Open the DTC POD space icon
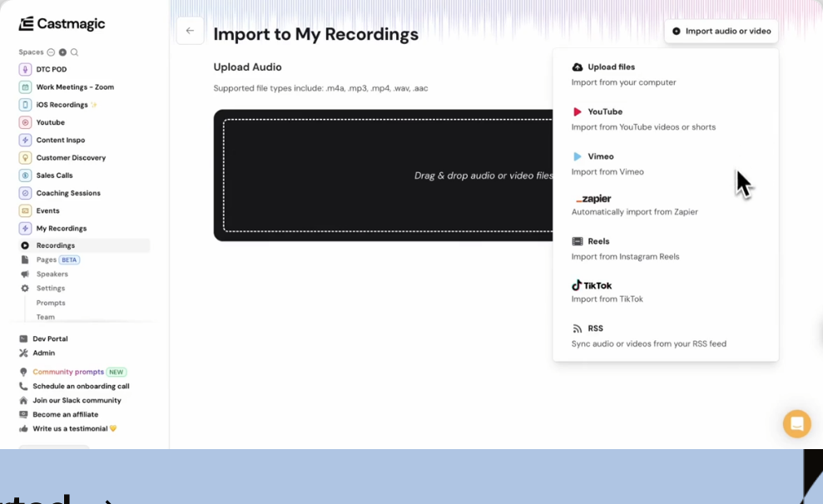 [25, 69]
